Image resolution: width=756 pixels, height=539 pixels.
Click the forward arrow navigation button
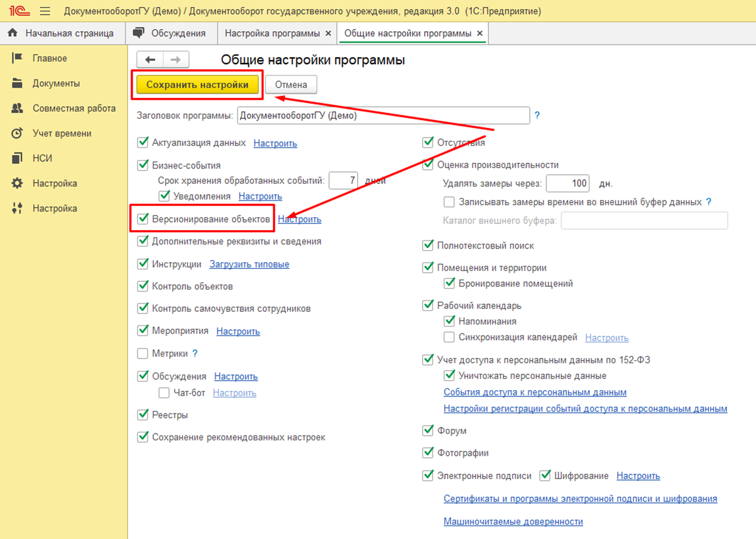point(176,59)
